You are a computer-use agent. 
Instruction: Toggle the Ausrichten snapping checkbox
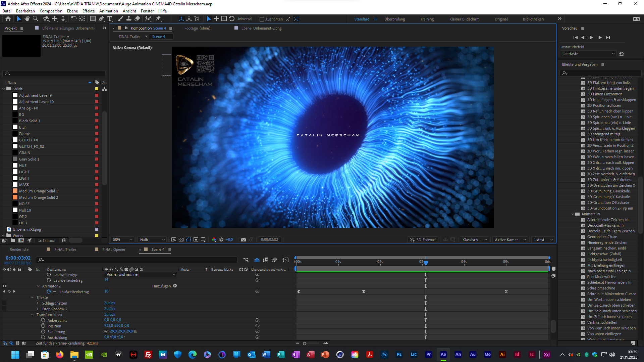click(262, 19)
